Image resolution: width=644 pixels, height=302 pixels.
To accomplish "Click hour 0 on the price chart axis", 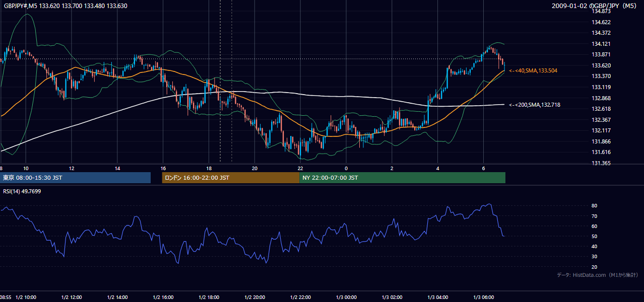I will [346, 168].
